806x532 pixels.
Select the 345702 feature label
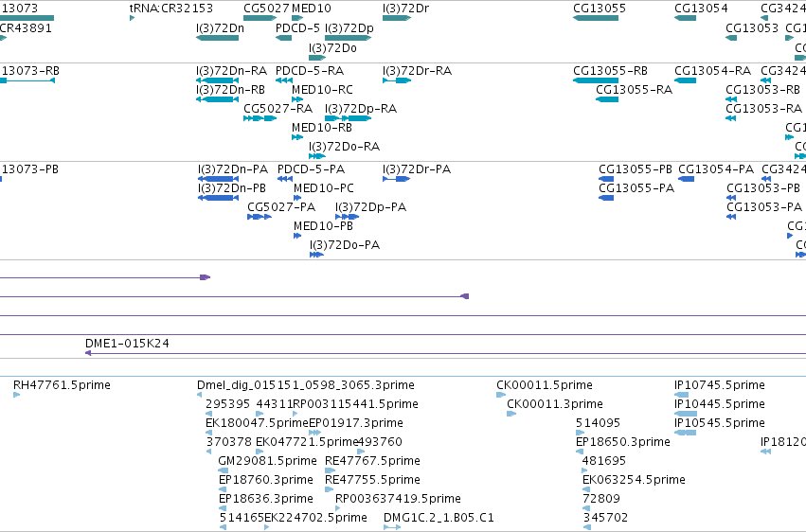pyautogui.click(x=605, y=518)
